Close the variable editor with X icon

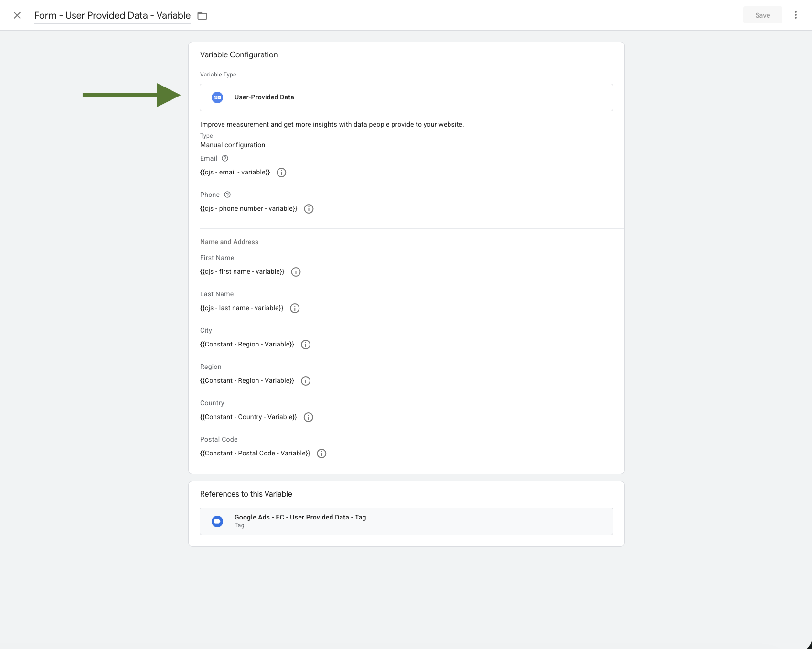point(17,15)
